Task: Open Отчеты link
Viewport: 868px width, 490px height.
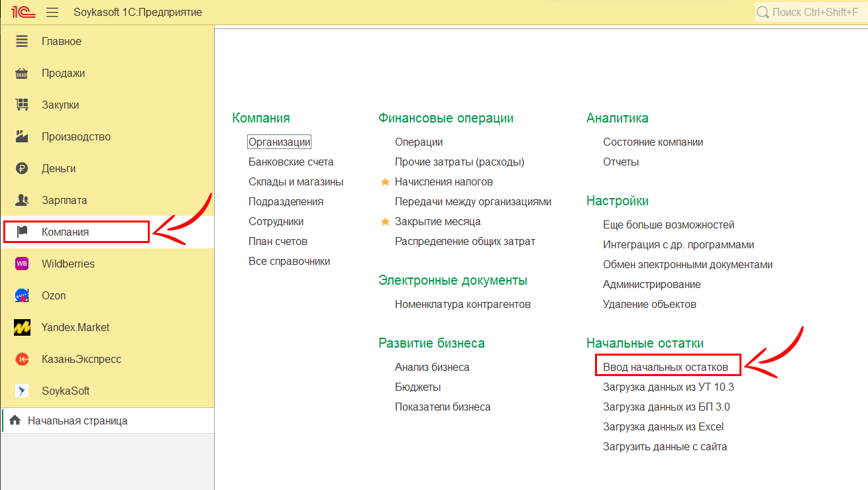Action: click(x=621, y=162)
